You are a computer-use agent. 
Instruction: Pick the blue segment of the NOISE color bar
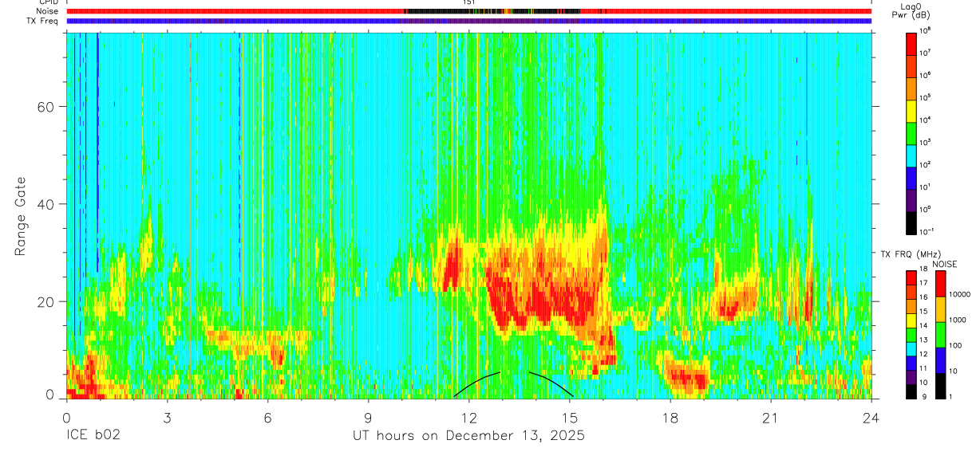coord(940,360)
